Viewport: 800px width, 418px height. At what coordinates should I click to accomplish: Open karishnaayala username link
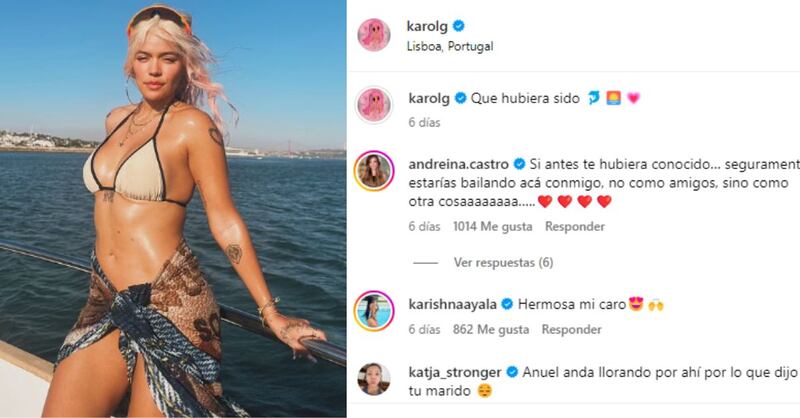tap(453, 304)
